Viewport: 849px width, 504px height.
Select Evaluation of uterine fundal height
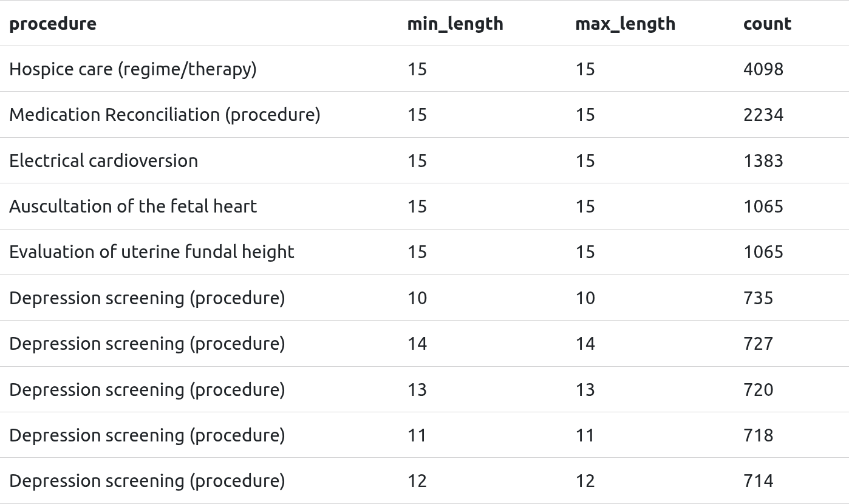[152, 252]
